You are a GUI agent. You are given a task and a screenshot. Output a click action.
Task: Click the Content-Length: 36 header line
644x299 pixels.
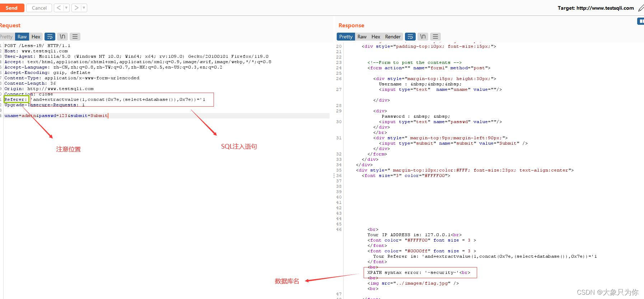coord(30,83)
